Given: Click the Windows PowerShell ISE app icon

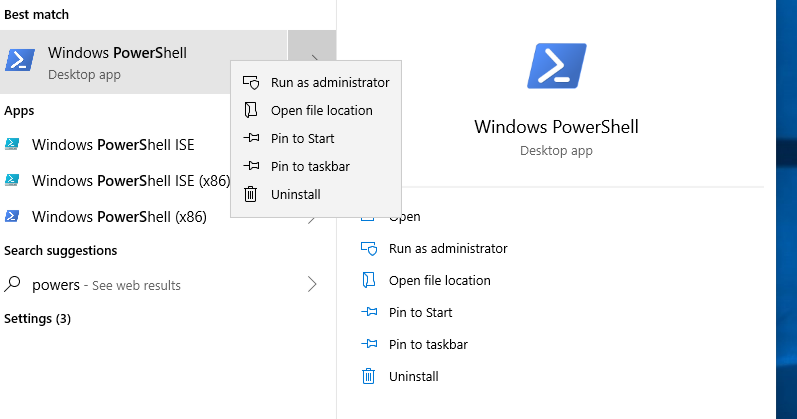Looking at the screenshot, I should pos(12,145).
